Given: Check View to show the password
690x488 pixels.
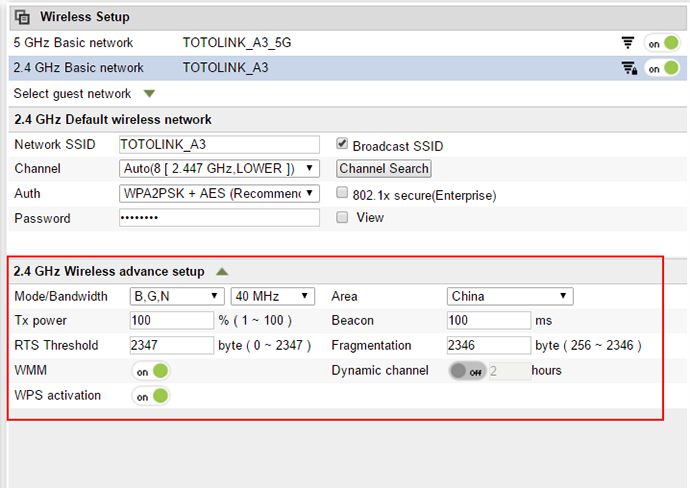Looking at the screenshot, I should (342, 217).
